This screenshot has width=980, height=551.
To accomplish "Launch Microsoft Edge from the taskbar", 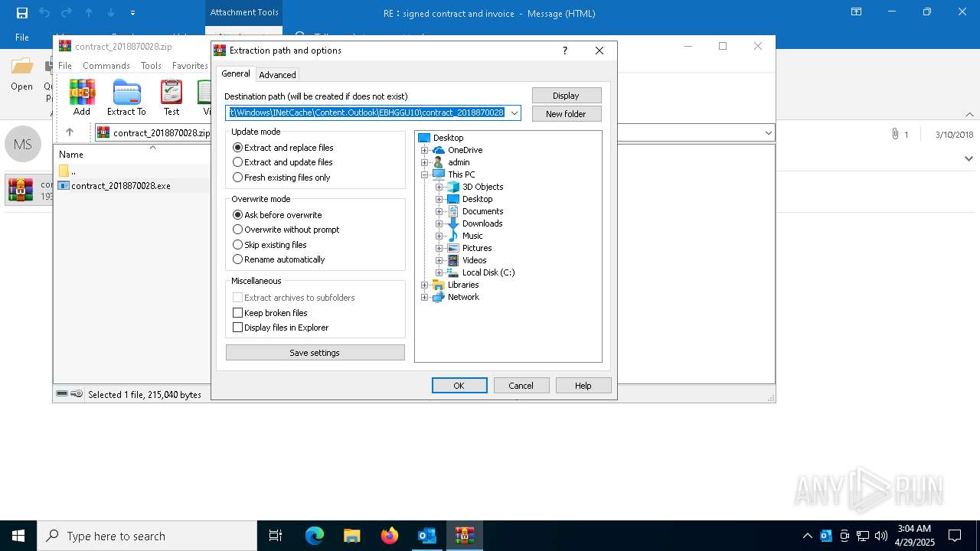I will [315, 536].
